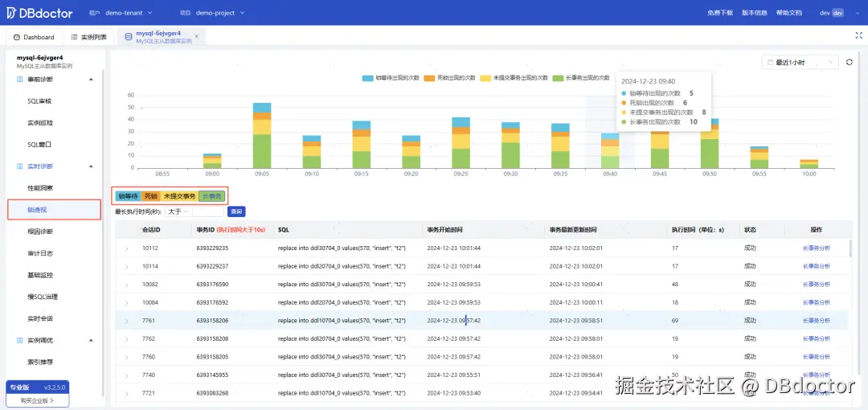
Task: Open 长事务分析 link for session 10082
Action: coord(817,285)
